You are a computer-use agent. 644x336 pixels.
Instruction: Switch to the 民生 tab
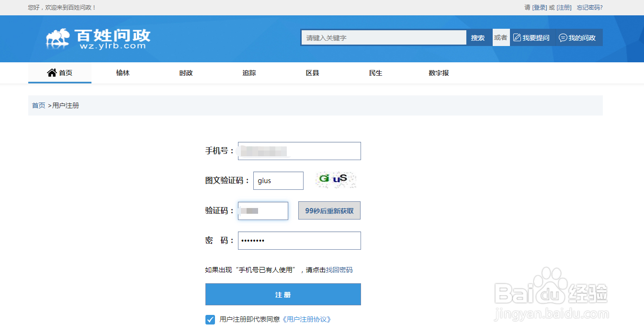pos(375,73)
